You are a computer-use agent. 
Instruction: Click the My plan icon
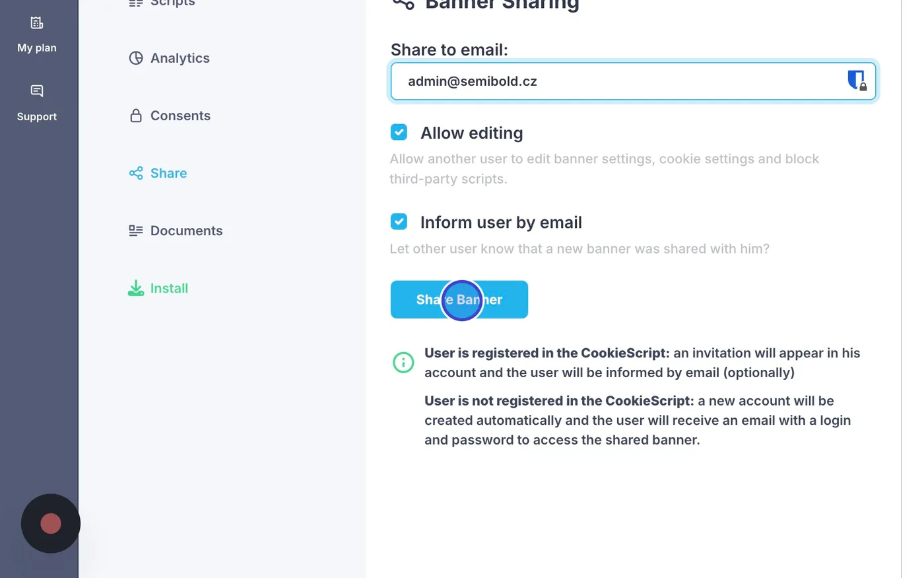coord(37,23)
